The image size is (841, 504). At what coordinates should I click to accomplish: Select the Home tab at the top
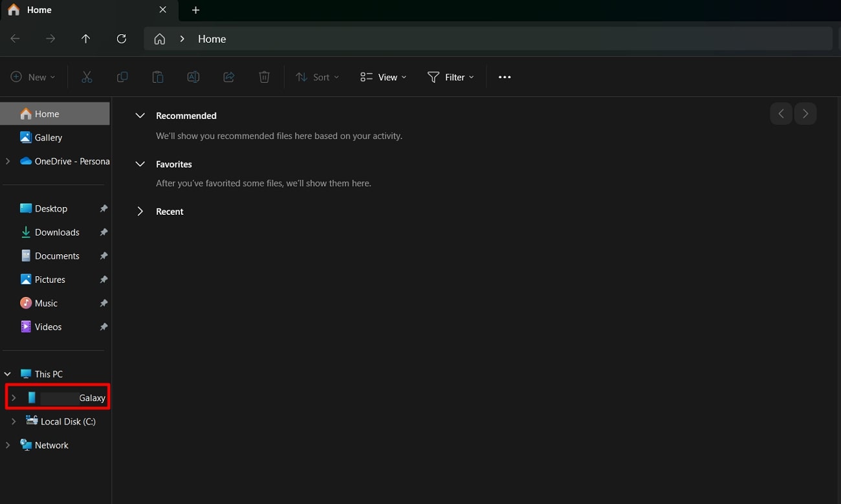pyautogui.click(x=39, y=10)
